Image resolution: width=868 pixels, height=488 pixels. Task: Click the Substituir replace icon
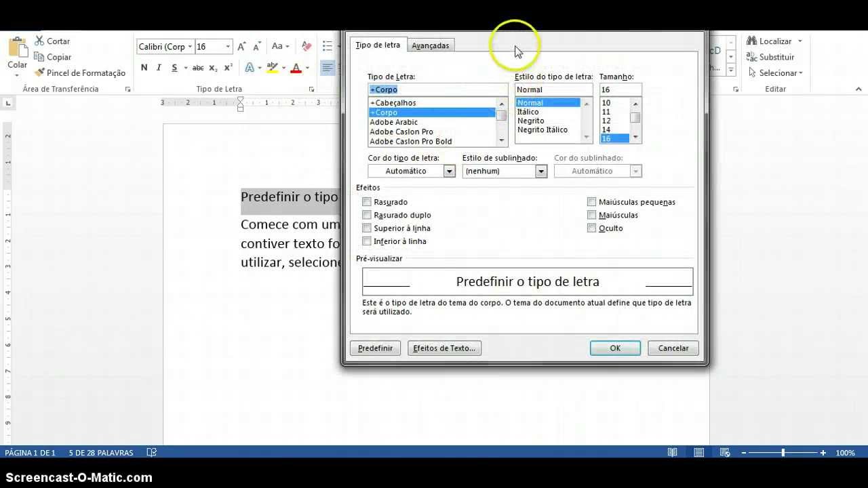coord(751,57)
